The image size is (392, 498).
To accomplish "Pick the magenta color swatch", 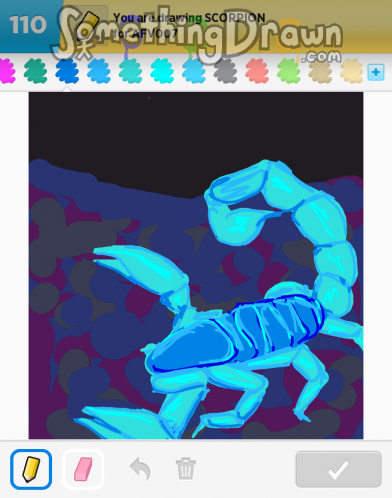I will (7, 71).
